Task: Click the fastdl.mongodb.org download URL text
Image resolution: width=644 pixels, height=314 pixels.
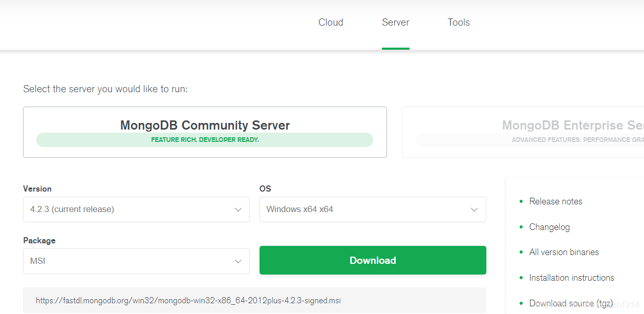Action: pos(188,301)
